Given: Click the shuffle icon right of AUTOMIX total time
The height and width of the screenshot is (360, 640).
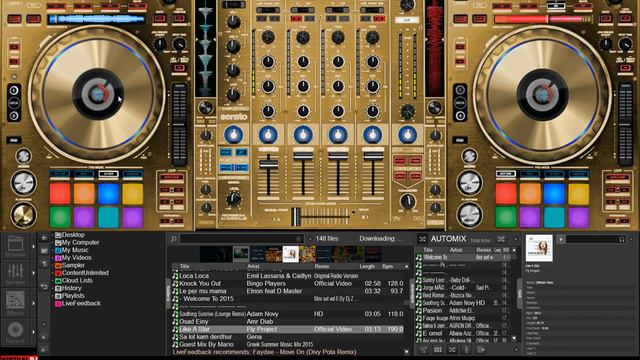Looking at the screenshot, I should pos(501,239).
